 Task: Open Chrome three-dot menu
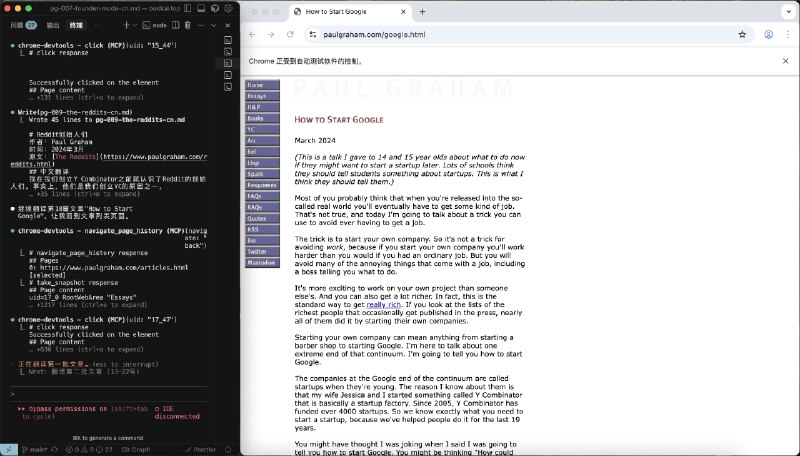tap(788, 35)
